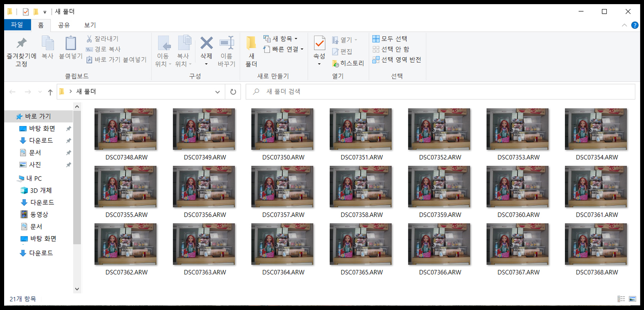Select thumbnail DSC07354.ARW
Image resolution: width=644 pixels, height=310 pixels.
[x=596, y=129]
